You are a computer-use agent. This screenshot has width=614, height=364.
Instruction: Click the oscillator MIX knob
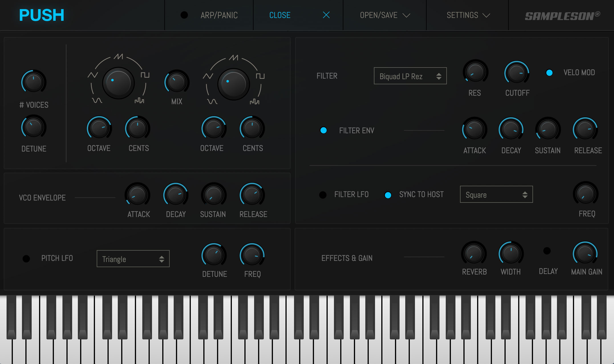coord(177,82)
